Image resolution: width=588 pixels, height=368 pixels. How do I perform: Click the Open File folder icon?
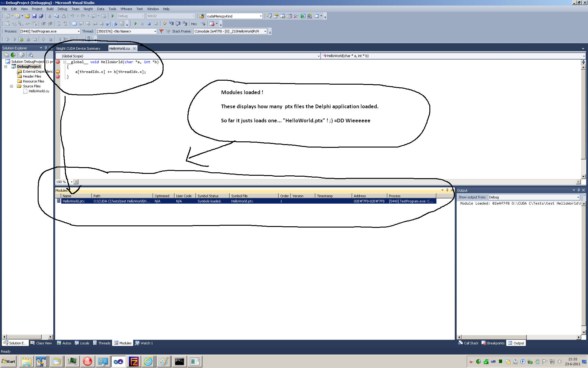pos(28,16)
